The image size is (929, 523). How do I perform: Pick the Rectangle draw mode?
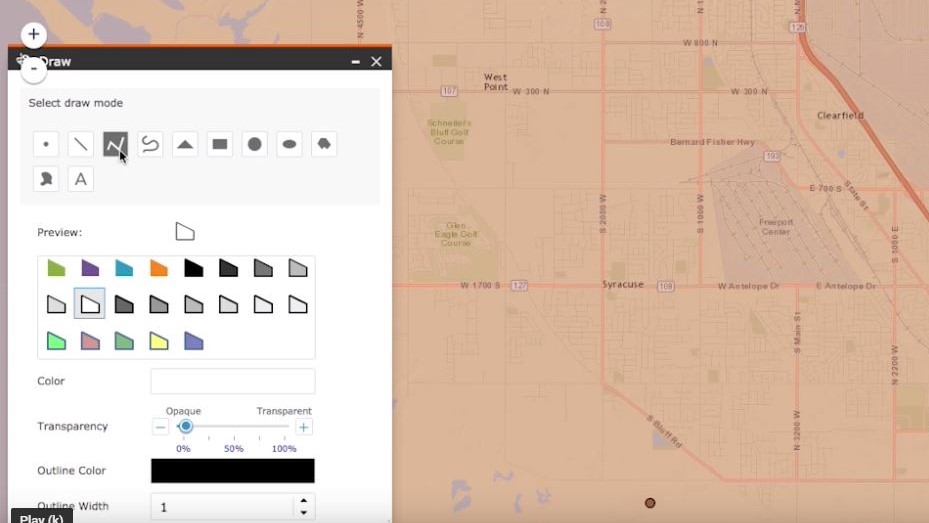click(x=220, y=144)
